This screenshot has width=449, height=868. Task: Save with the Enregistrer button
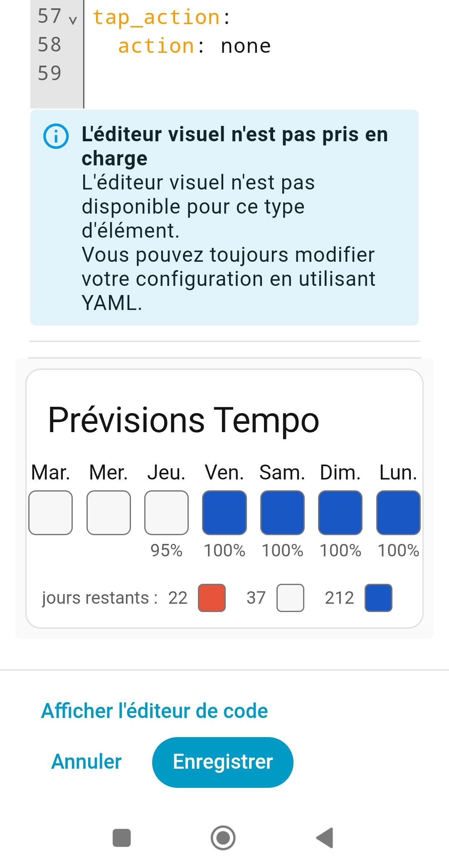tap(222, 762)
